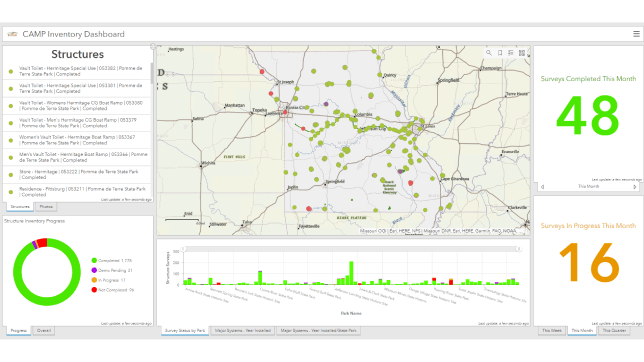Viewport: 644px width, 362px height.
Task: Click the Springfield, Missouri map label
Action: click(x=336, y=182)
